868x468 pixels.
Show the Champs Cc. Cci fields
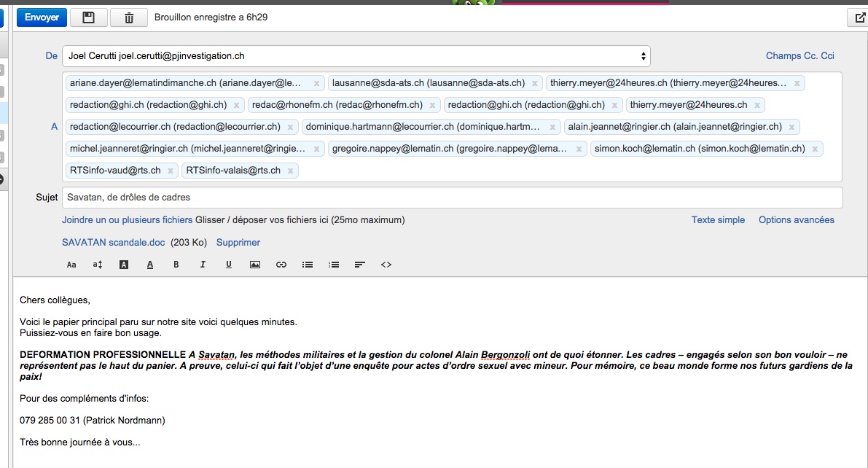click(800, 56)
